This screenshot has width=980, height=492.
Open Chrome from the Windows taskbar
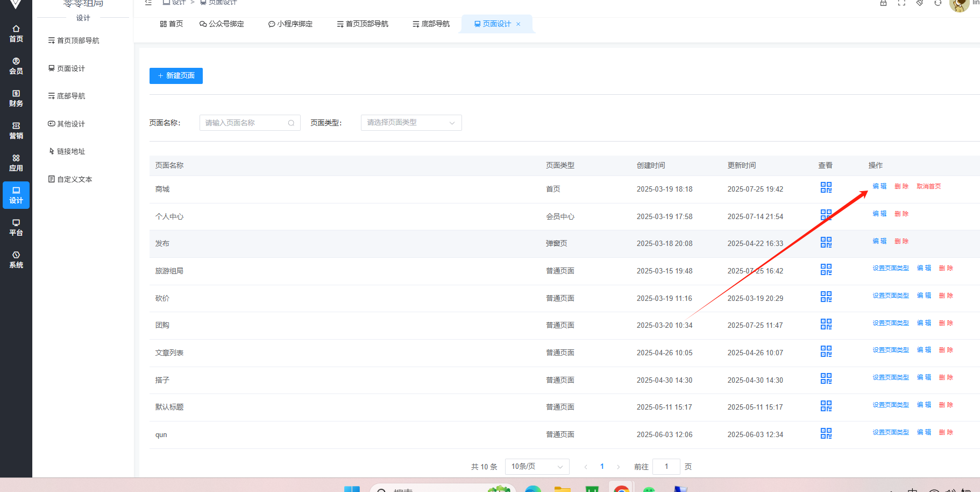coord(621,488)
